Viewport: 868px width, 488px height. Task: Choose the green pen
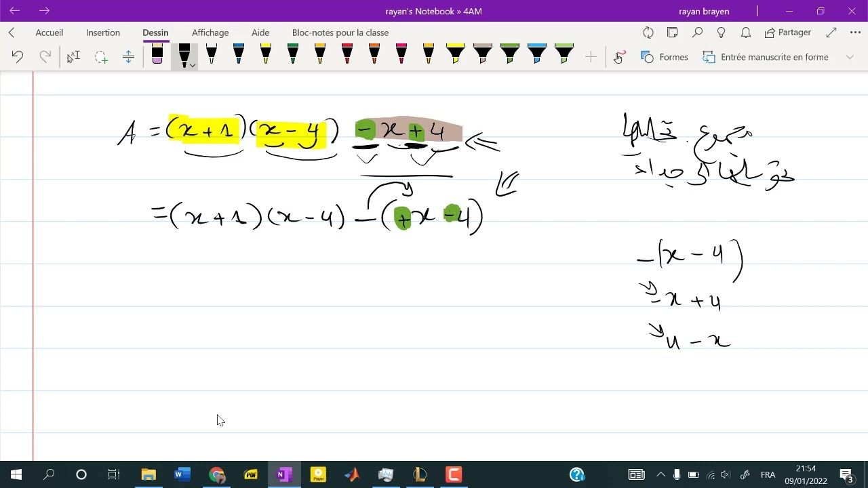293,54
